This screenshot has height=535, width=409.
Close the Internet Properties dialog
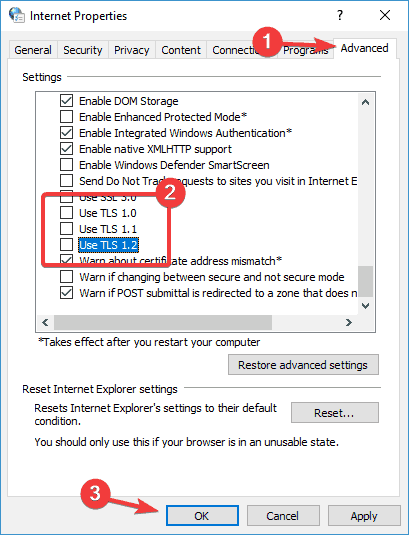click(385, 15)
